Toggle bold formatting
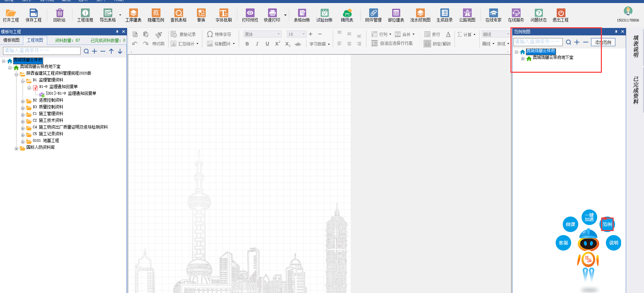Viewport: 644px width, 293px height. pyautogui.click(x=247, y=44)
